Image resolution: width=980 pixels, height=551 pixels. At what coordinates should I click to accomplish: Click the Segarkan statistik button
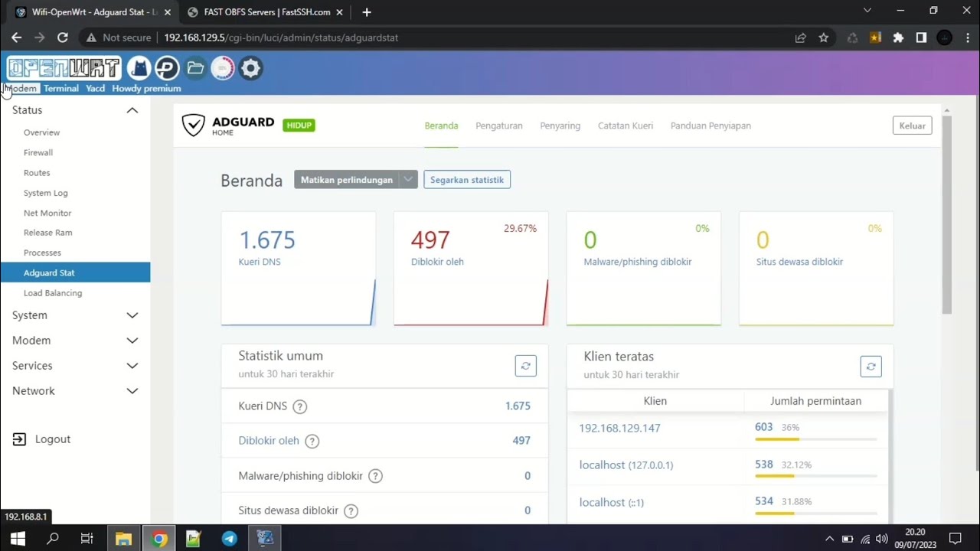467,180
